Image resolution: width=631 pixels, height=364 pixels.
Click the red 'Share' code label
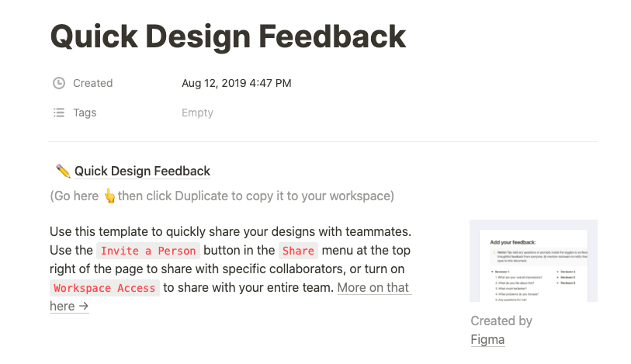click(298, 251)
